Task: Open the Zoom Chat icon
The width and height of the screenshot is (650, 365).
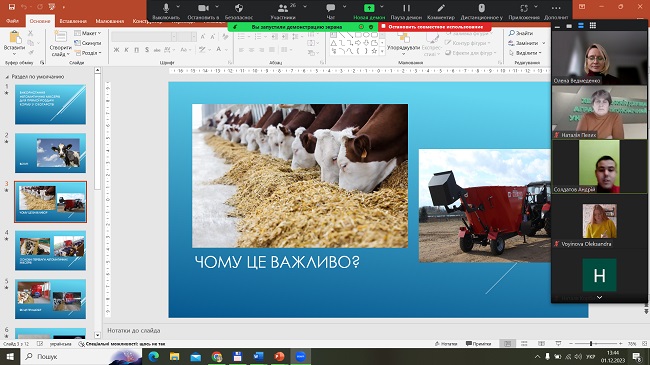Action: click(x=330, y=8)
